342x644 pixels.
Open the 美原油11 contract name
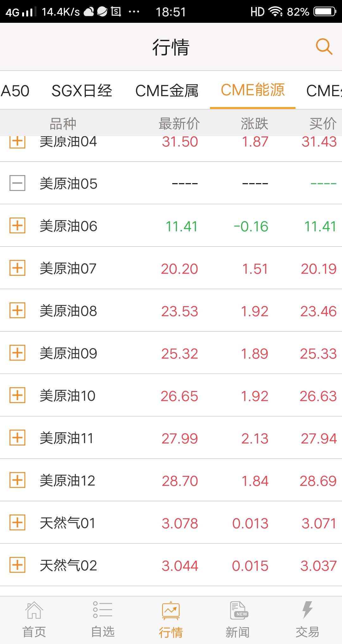point(66,438)
